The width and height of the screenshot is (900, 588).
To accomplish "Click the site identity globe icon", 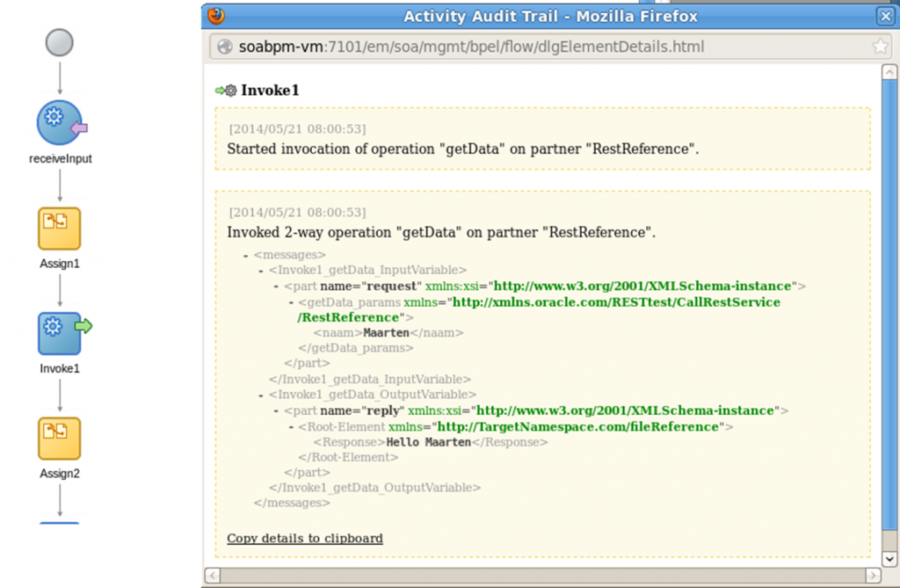I will [x=225, y=47].
